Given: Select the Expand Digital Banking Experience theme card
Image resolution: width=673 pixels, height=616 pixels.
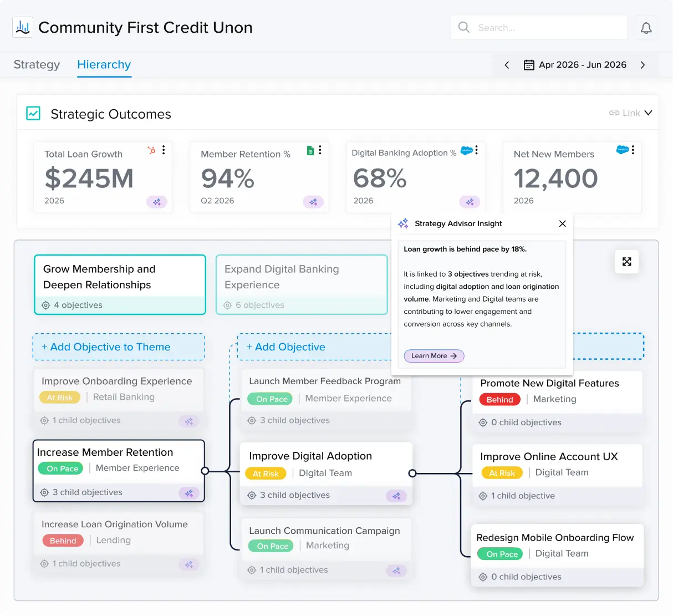Looking at the screenshot, I should (302, 285).
